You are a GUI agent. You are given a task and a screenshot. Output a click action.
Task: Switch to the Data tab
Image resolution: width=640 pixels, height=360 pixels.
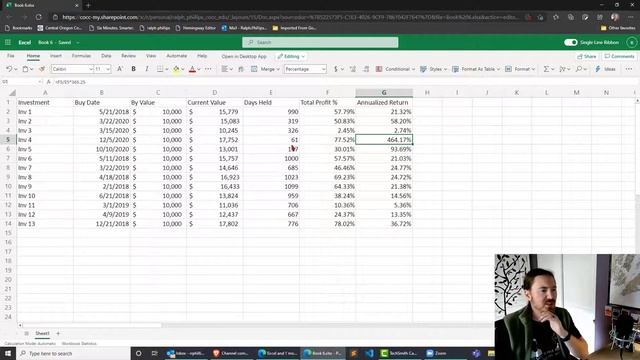point(106,56)
